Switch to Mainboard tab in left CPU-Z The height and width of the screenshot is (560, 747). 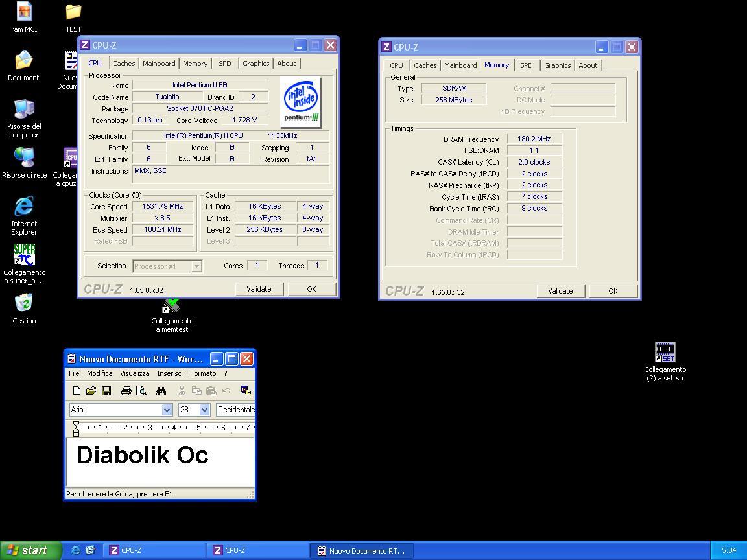tap(159, 64)
